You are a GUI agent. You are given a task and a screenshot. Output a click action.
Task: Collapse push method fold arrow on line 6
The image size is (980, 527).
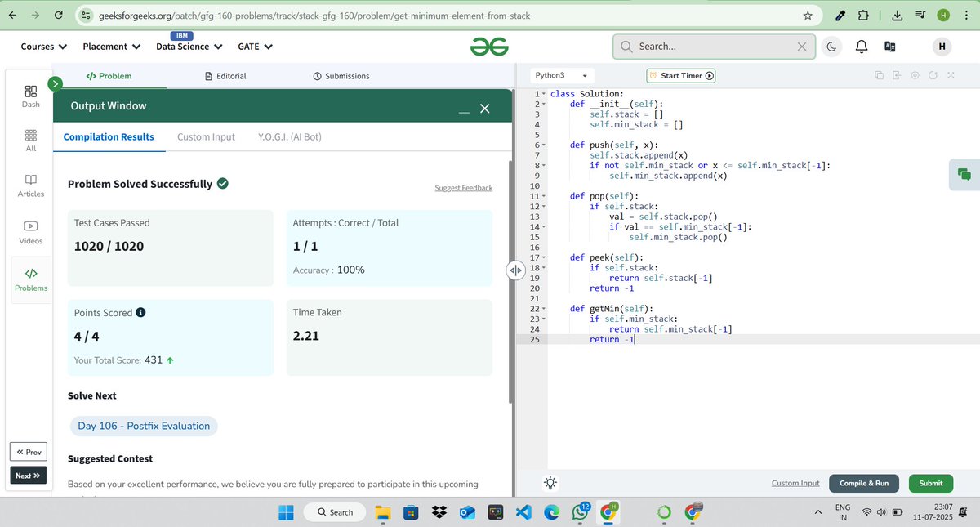pyautogui.click(x=542, y=145)
